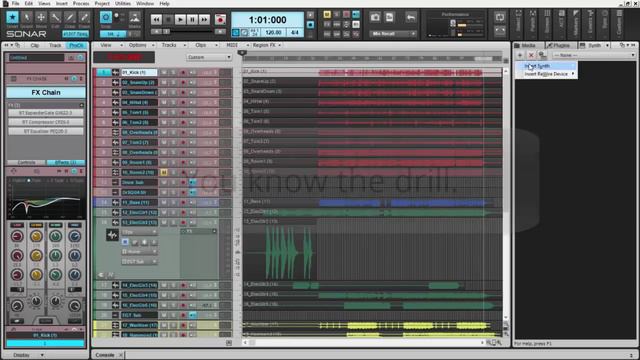Arm record on the 05_Tom1 track
This screenshot has height=360, width=640.
tap(183, 112)
